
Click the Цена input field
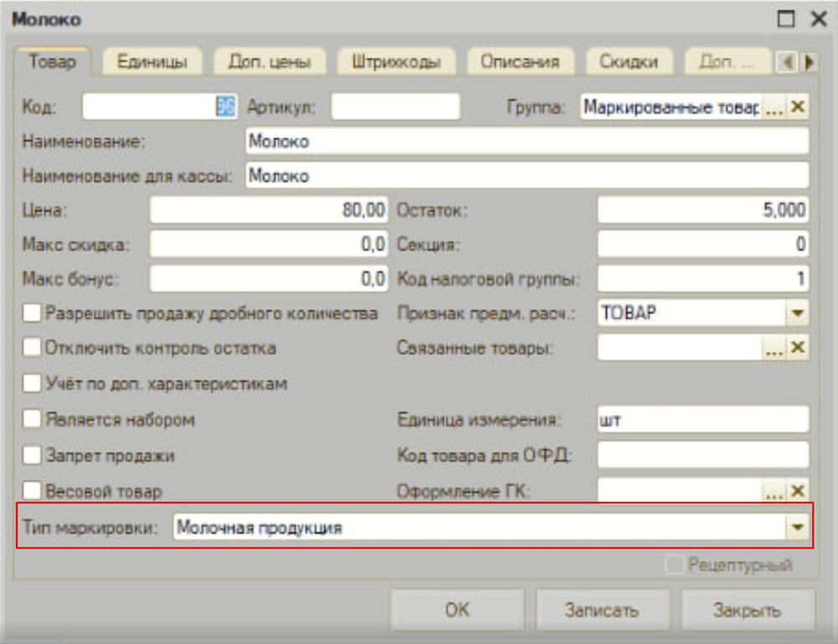click(268, 210)
